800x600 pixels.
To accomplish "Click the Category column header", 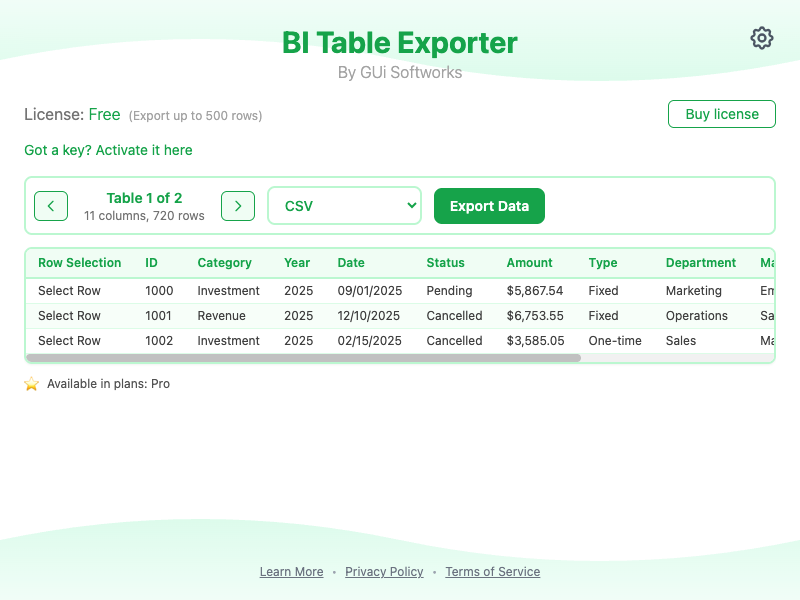I will click(x=224, y=263).
